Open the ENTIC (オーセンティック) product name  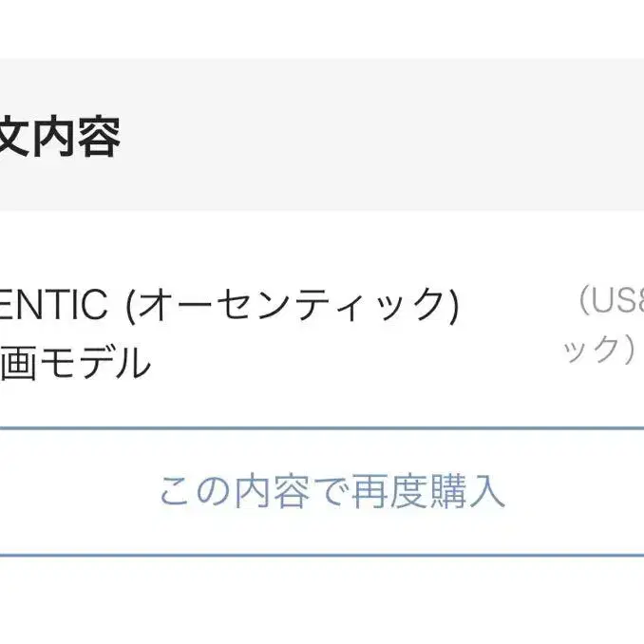(228, 306)
